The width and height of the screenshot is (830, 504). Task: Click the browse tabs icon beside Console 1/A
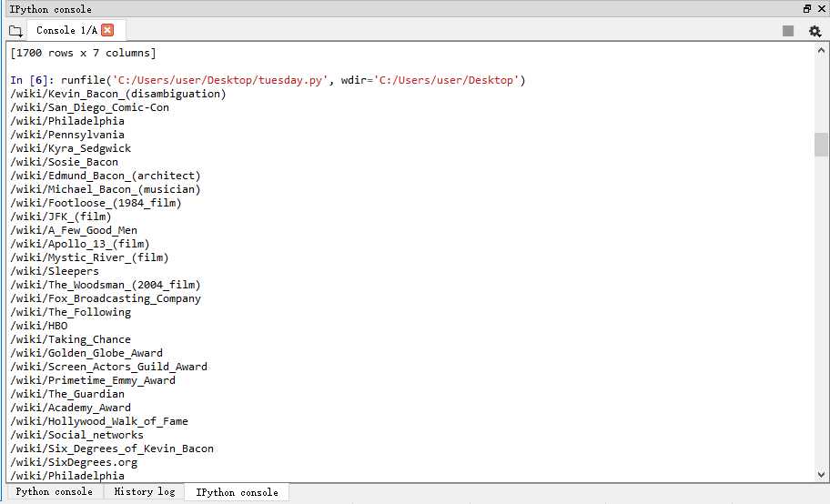pyautogui.click(x=15, y=31)
